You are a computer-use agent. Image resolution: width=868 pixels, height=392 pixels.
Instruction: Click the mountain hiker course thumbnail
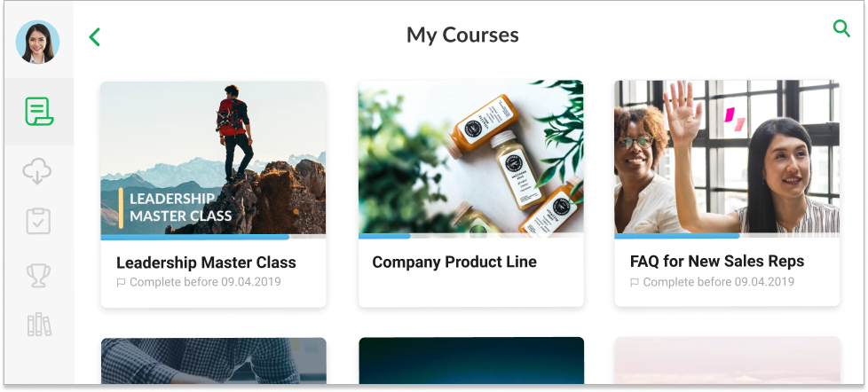(x=213, y=158)
